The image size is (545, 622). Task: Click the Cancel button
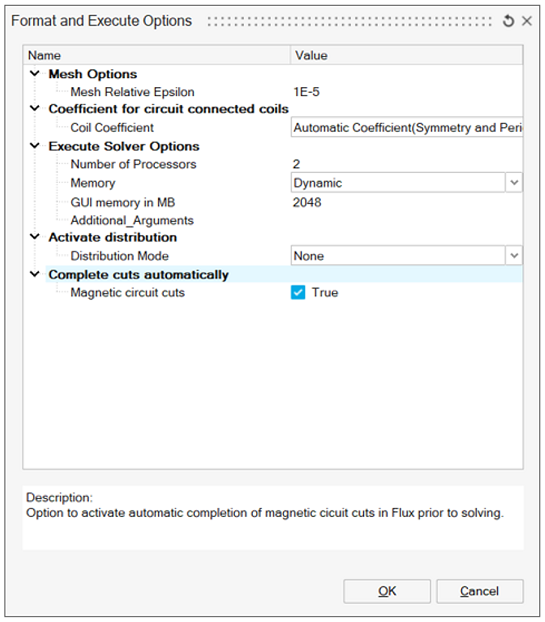coord(480,591)
